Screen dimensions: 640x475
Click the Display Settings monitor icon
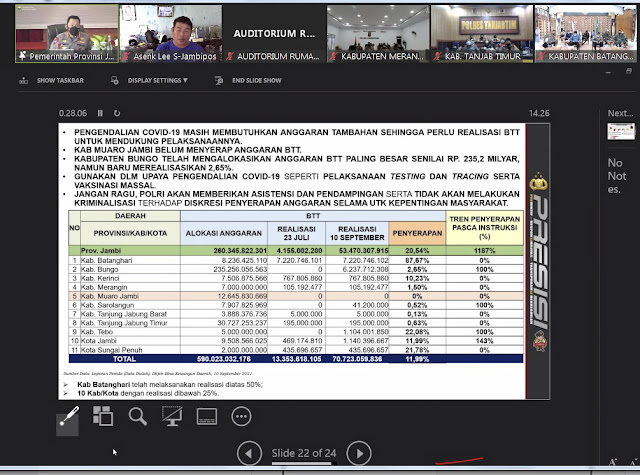point(115,80)
